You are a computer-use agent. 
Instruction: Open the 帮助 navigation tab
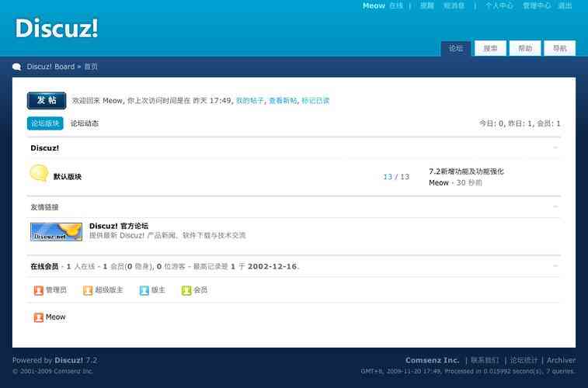click(x=525, y=48)
